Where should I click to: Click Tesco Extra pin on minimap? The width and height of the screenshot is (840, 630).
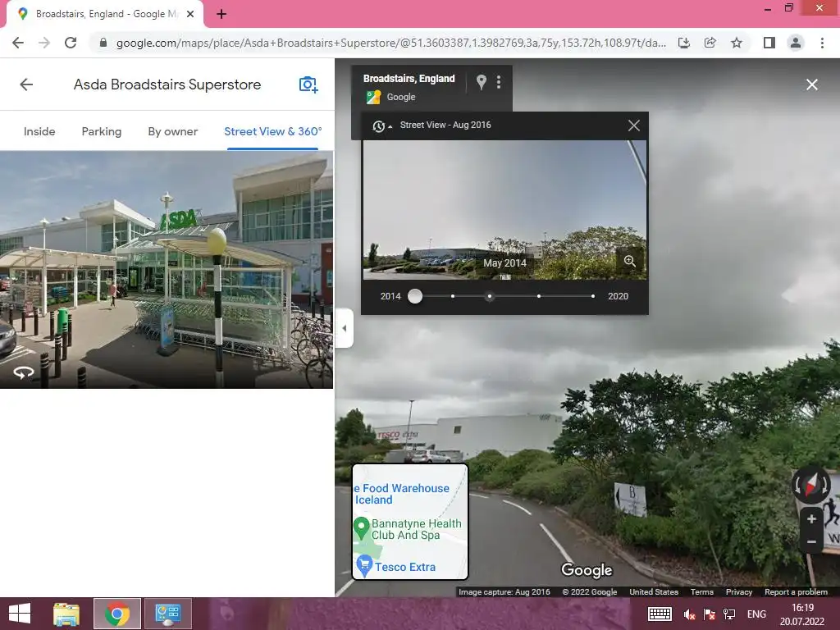364,566
